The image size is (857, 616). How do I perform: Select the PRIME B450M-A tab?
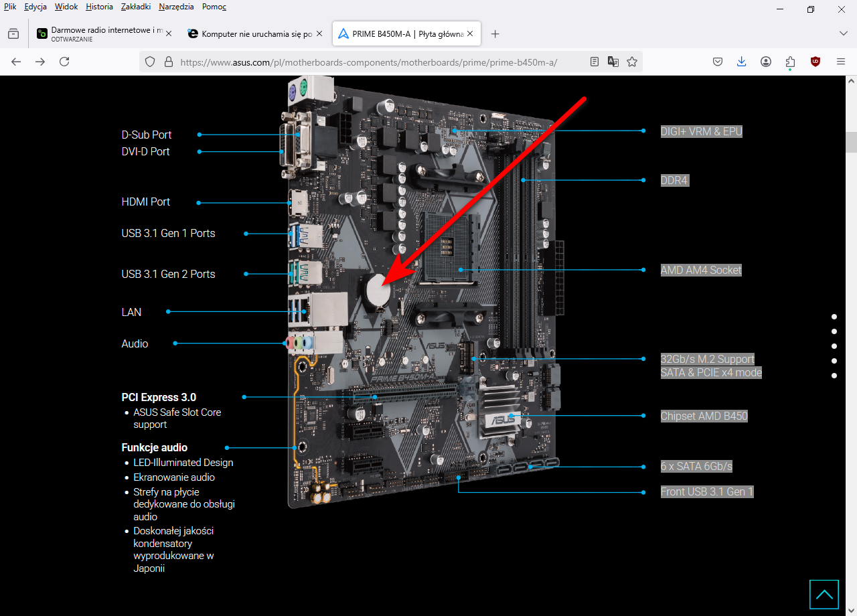pos(406,33)
